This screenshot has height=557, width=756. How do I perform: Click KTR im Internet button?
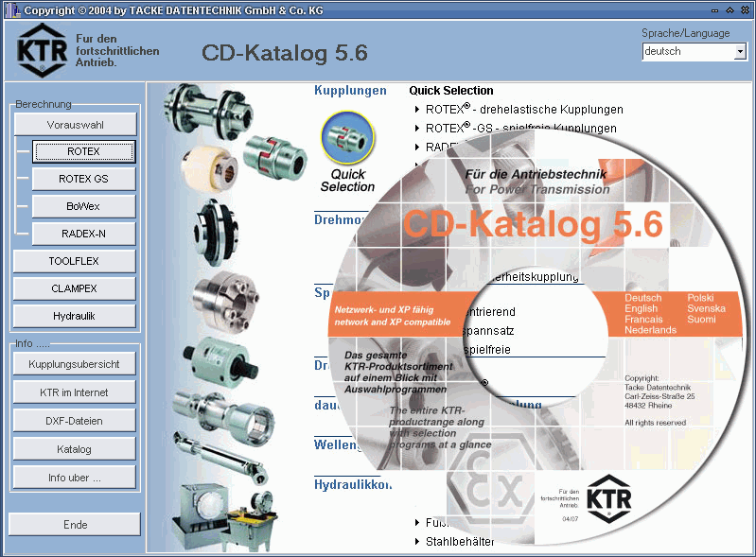pos(74,392)
